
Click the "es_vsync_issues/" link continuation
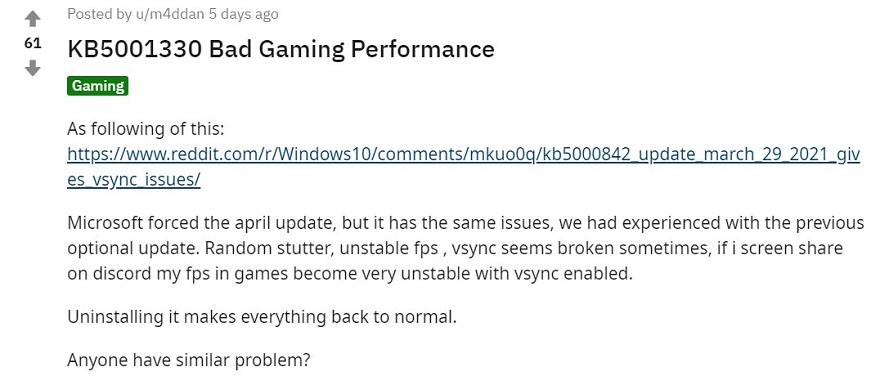[x=134, y=180]
